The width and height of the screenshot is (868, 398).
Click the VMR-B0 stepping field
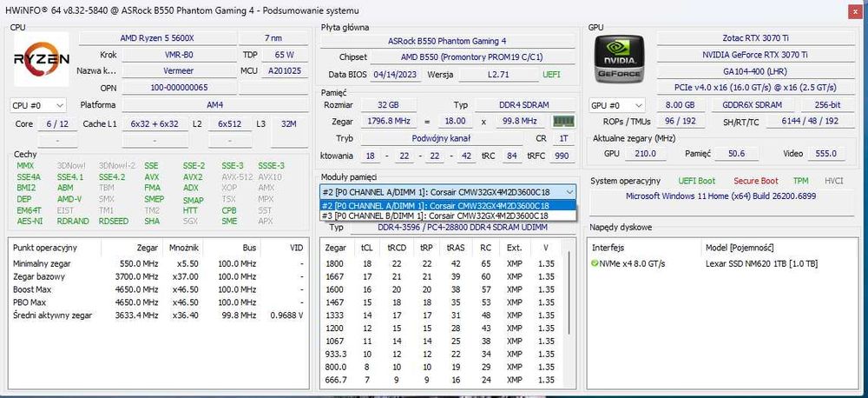coord(180,55)
